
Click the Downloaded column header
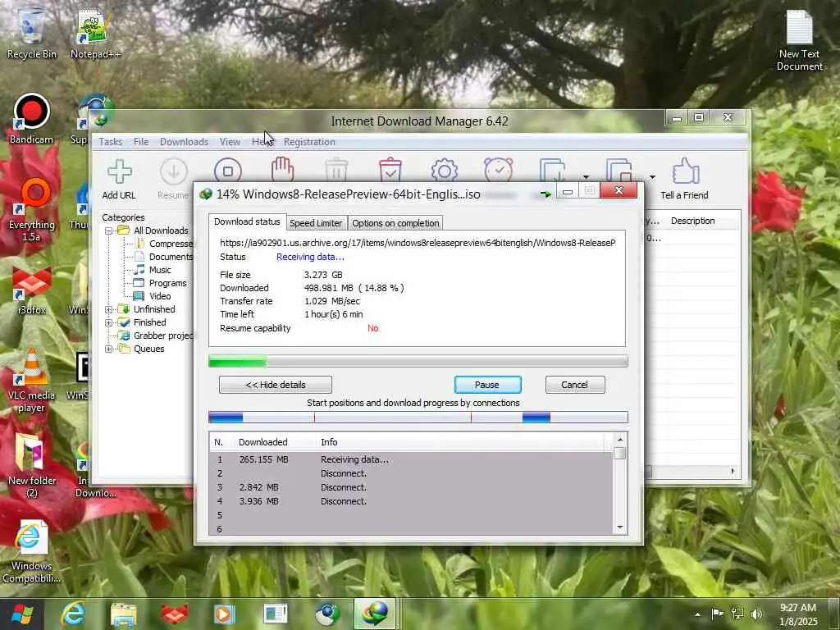pyautogui.click(x=262, y=442)
